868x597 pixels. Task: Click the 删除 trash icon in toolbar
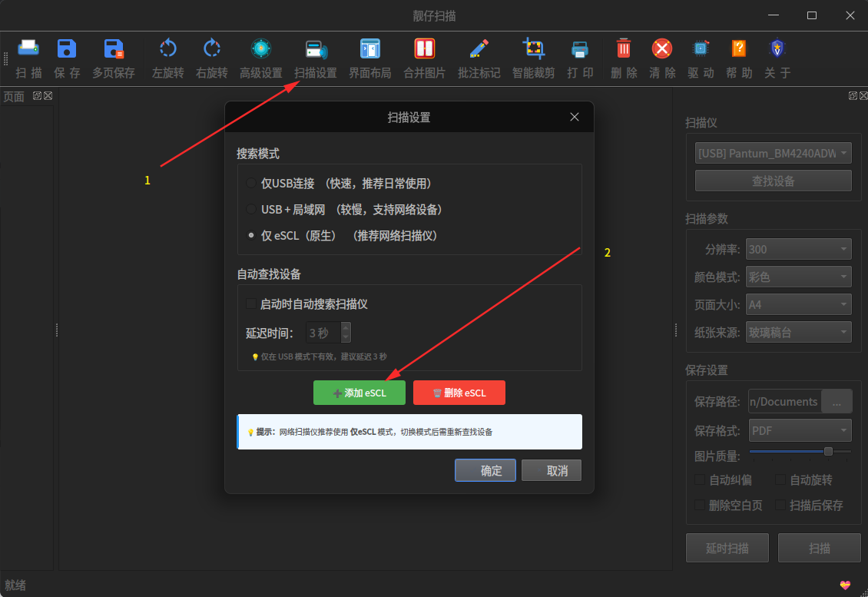623,48
